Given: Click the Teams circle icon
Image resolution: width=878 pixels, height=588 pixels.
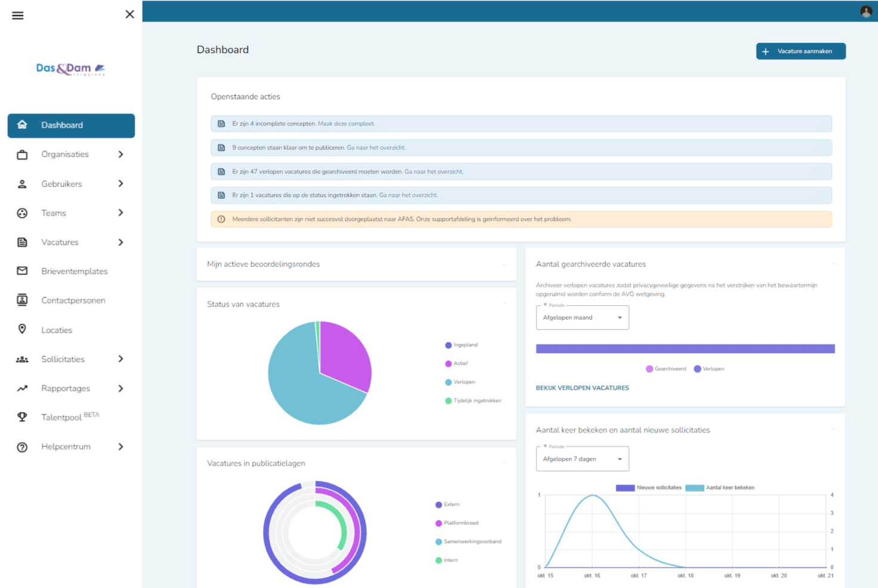Looking at the screenshot, I should pyautogui.click(x=22, y=213).
